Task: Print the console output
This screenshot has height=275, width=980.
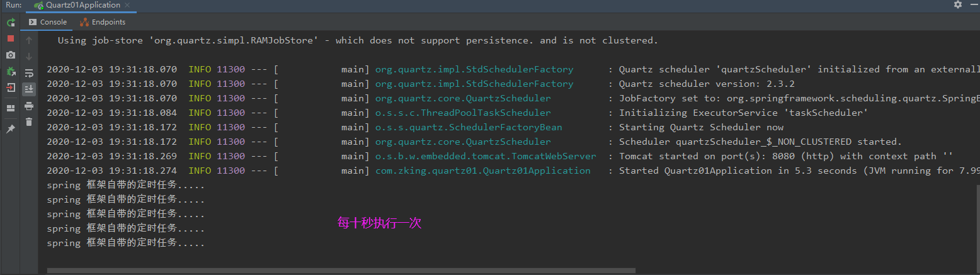Action: pyautogui.click(x=29, y=106)
